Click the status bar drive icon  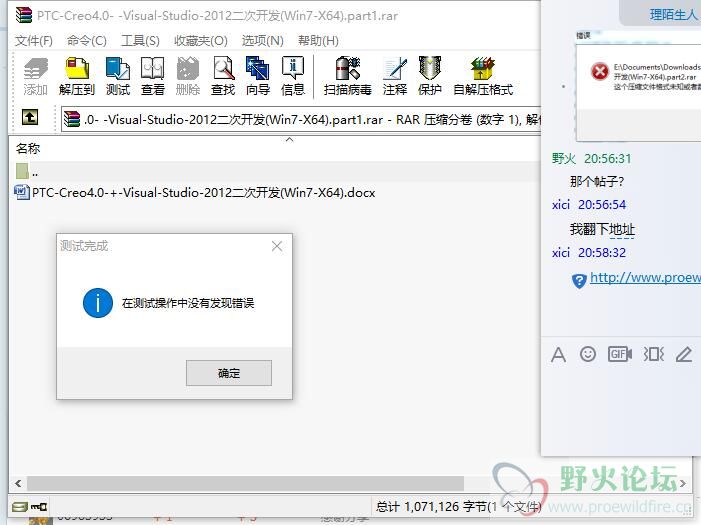point(20,507)
